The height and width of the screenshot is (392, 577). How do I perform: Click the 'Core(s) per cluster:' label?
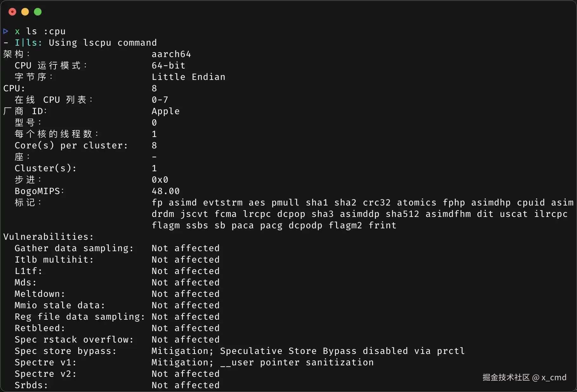tap(71, 146)
